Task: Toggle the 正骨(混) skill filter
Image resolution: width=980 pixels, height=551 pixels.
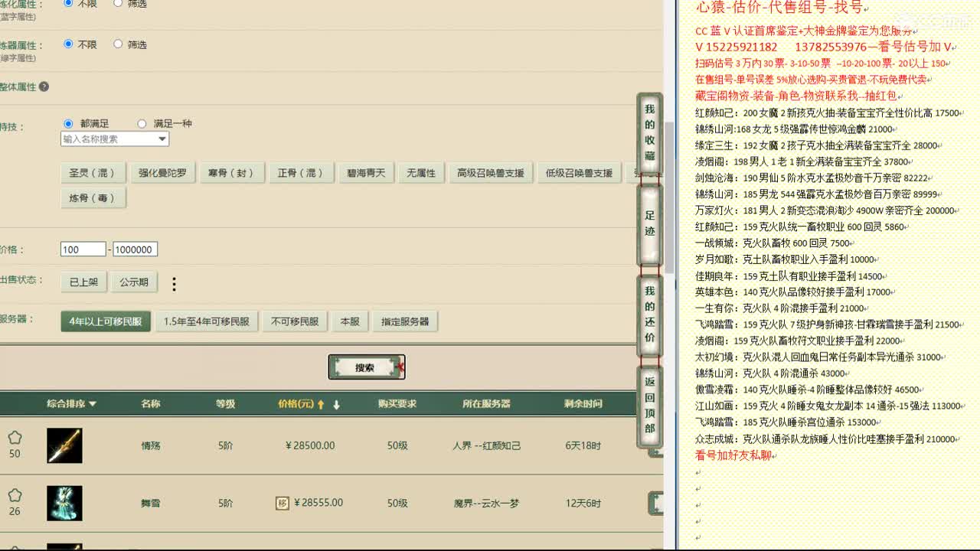Action: pos(300,173)
